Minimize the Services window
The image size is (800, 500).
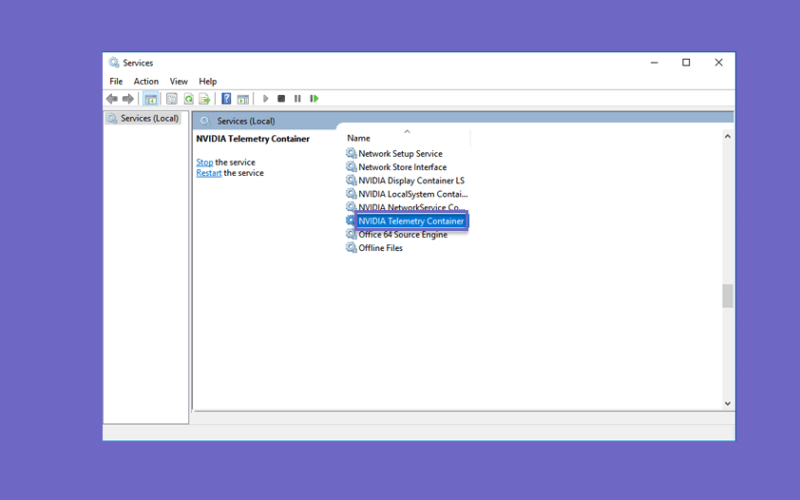[x=654, y=63]
